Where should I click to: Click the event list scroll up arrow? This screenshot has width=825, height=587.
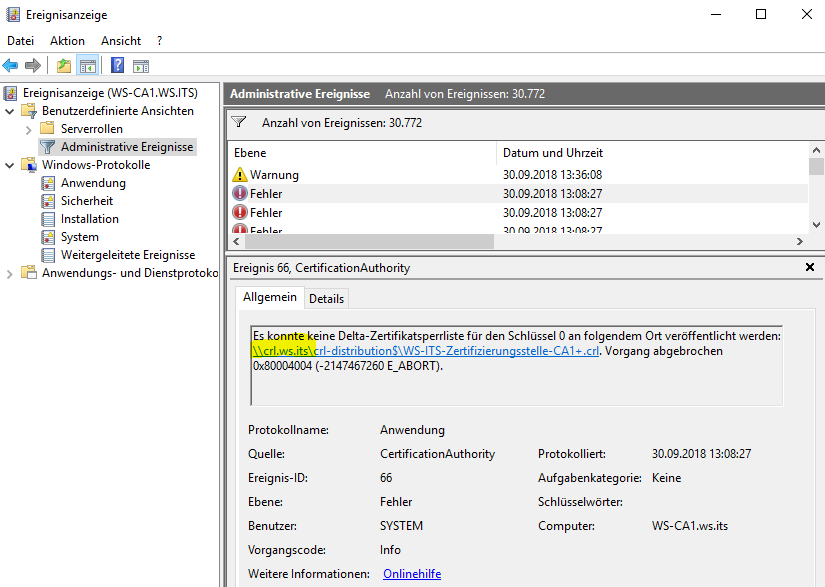(x=816, y=150)
